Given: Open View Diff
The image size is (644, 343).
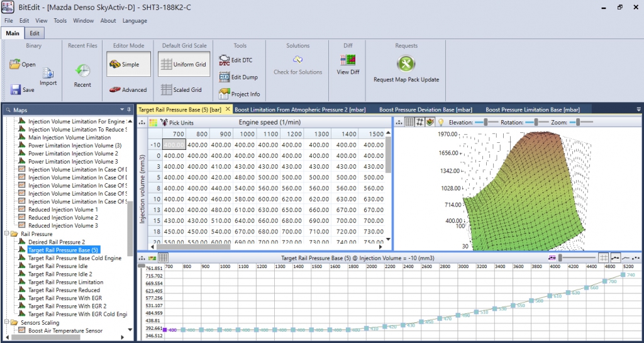Looking at the screenshot, I should (348, 64).
